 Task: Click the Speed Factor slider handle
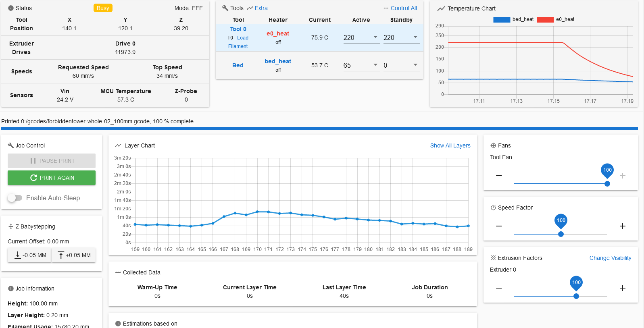[561, 234]
